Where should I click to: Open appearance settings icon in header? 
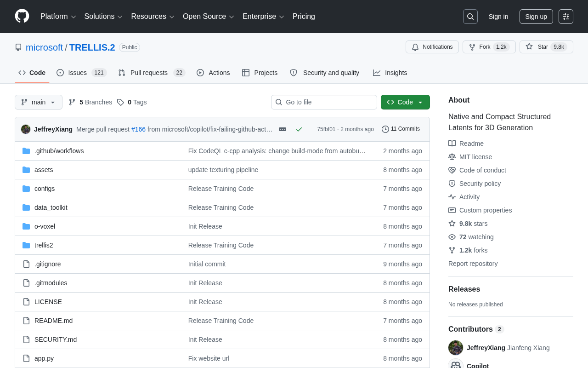click(566, 17)
